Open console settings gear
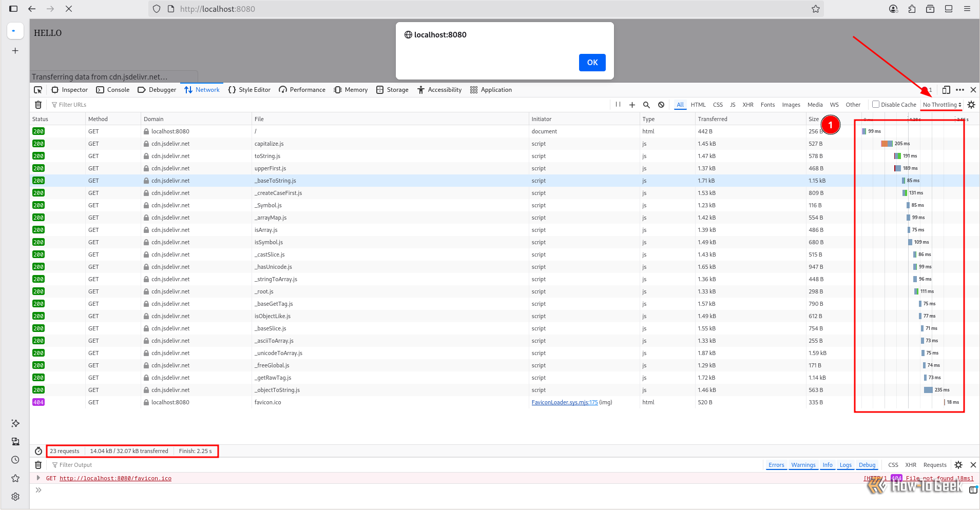This screenshot has width=980, height=510. 958,465
